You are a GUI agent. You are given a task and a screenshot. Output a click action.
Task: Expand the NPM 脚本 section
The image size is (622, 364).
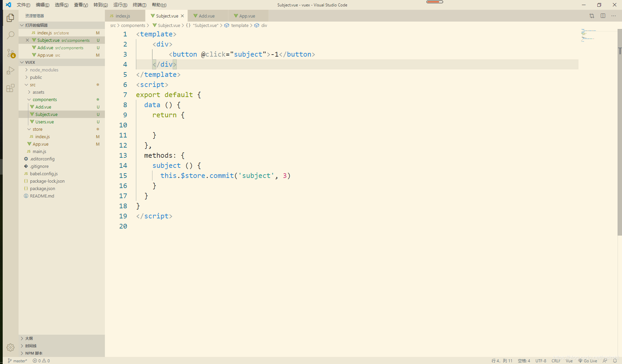61,353
